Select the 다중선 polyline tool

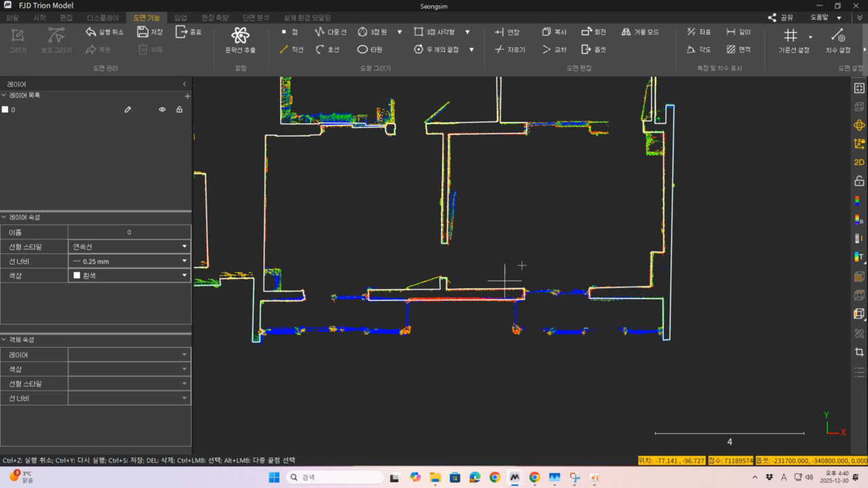(330, 32)
